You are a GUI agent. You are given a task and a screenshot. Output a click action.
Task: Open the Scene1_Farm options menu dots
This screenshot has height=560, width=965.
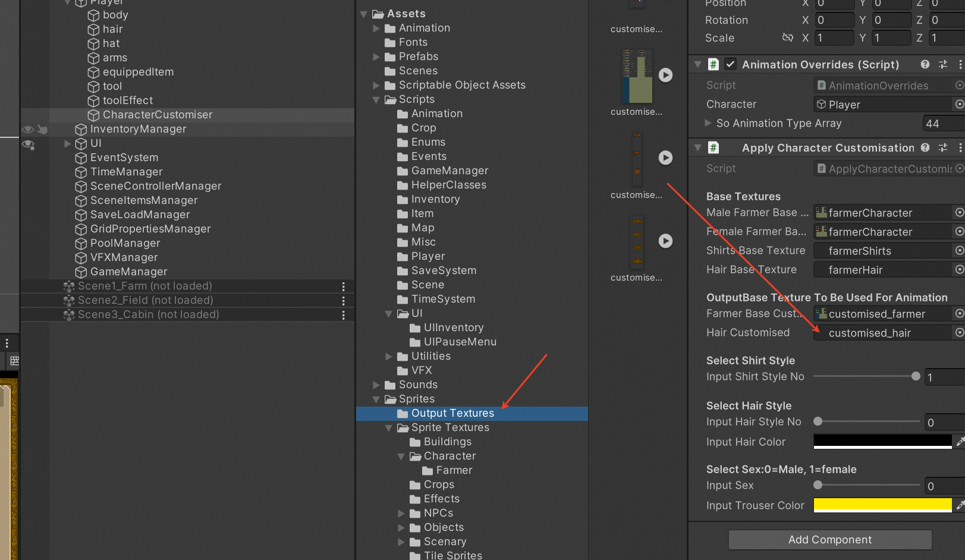coord(343,286)
